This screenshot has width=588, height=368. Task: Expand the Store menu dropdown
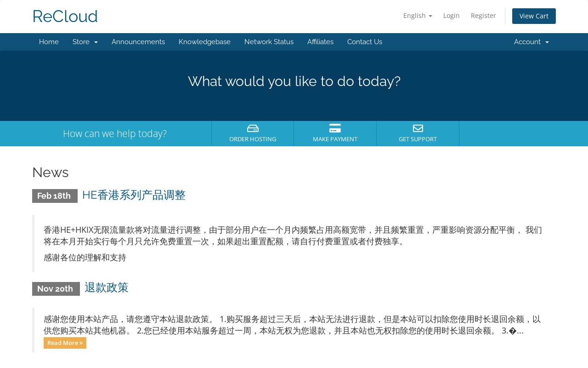coord(85,42)
